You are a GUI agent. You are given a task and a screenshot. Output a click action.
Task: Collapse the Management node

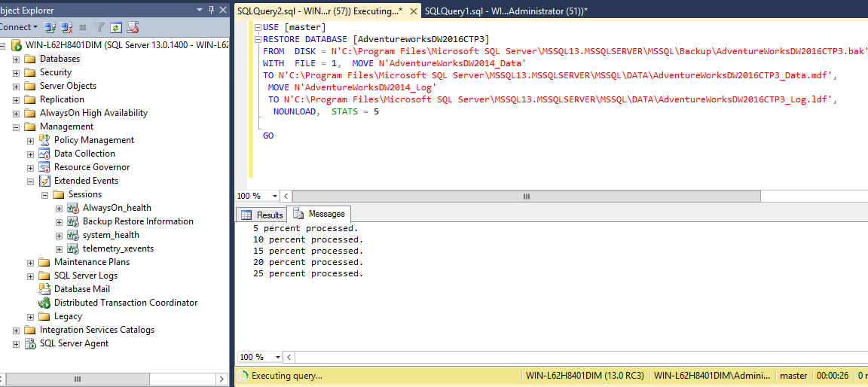[x=17, y=126]
